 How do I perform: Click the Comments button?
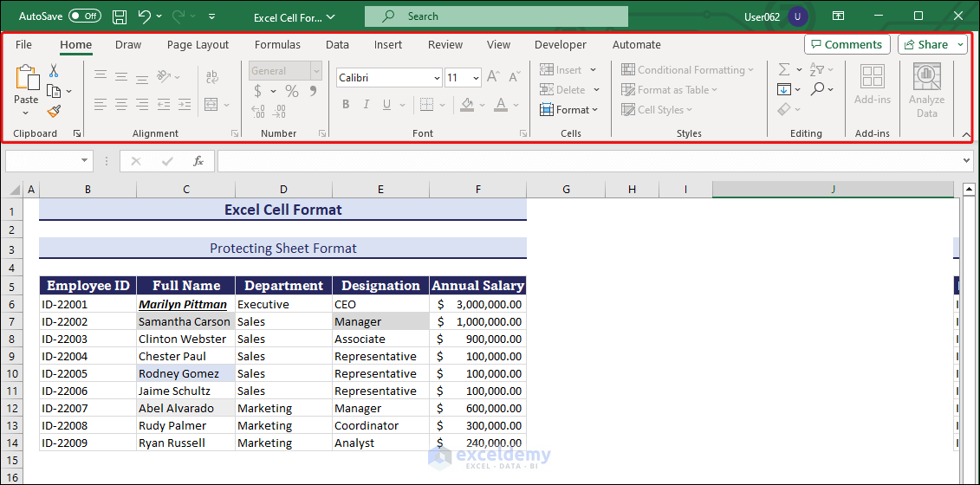point(847,44)
